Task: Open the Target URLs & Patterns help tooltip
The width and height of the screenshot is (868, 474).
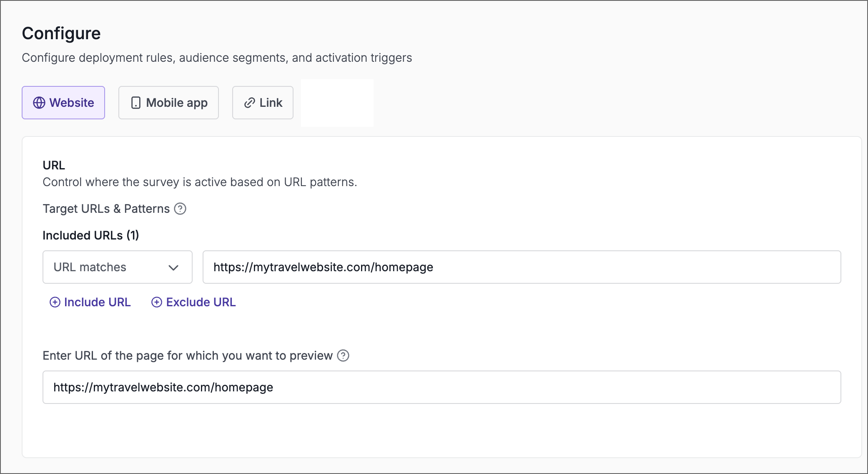Action: click(180, 209)
